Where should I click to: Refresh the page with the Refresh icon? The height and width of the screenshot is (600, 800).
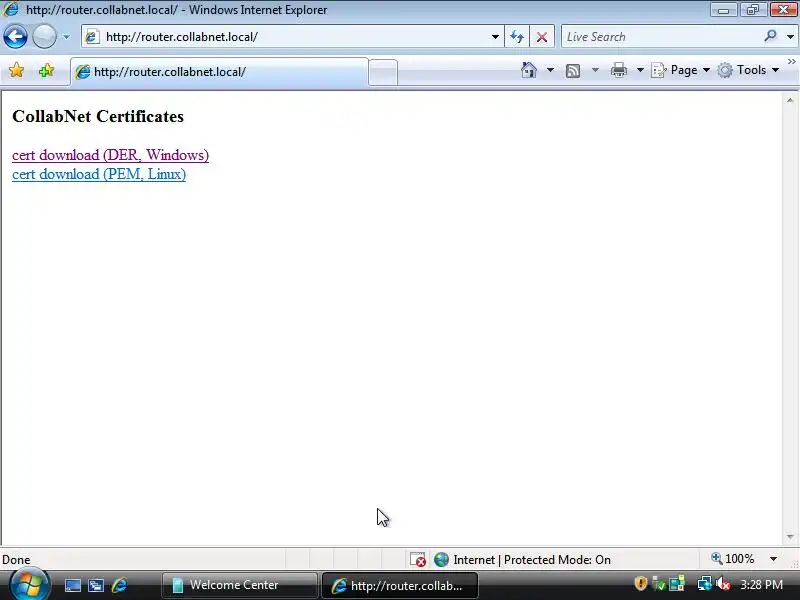(517, 37)
